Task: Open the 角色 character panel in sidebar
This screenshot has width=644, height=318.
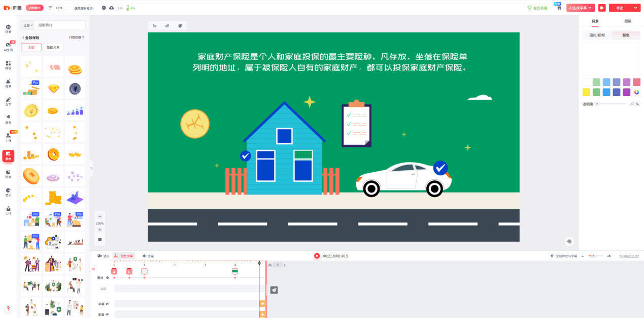Action: coord(8,119)
